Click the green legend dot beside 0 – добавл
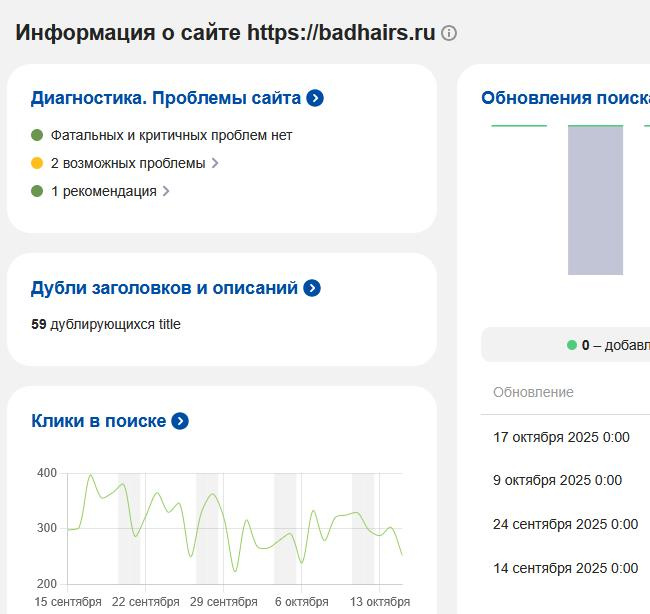 point(572,345)
